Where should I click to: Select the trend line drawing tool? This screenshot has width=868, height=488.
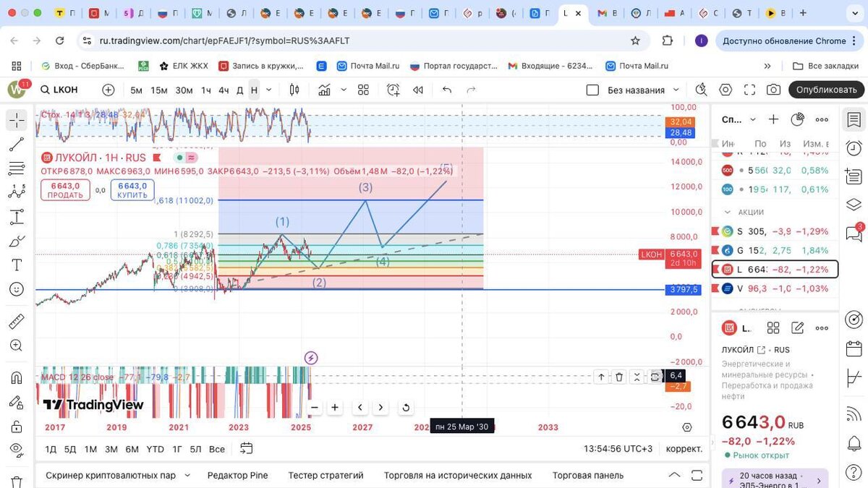17,144
